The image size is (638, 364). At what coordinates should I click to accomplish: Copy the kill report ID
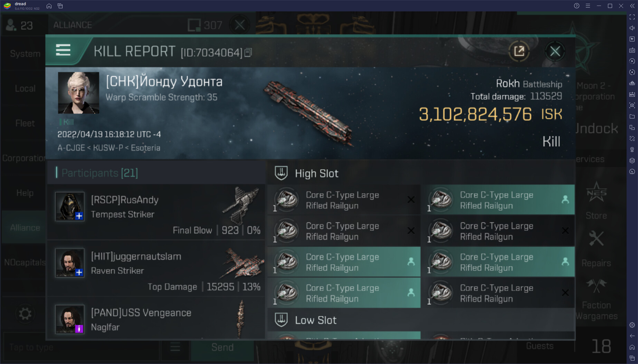(x=248, y=53)
